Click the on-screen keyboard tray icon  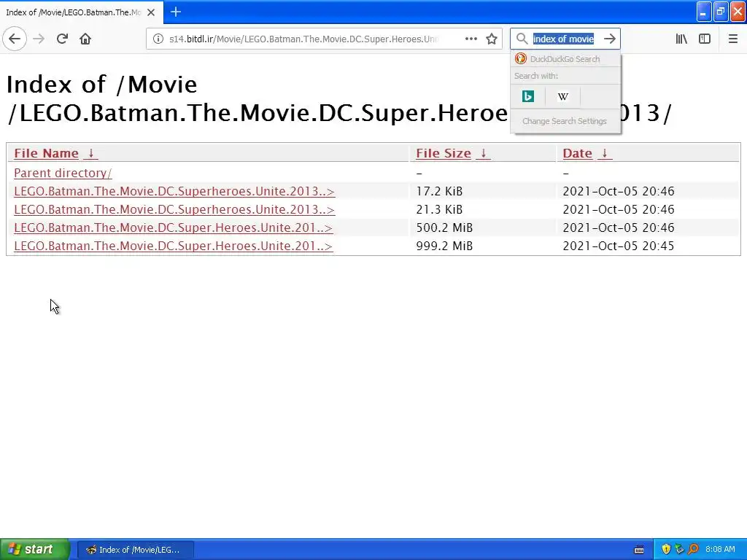pos(639,550)
